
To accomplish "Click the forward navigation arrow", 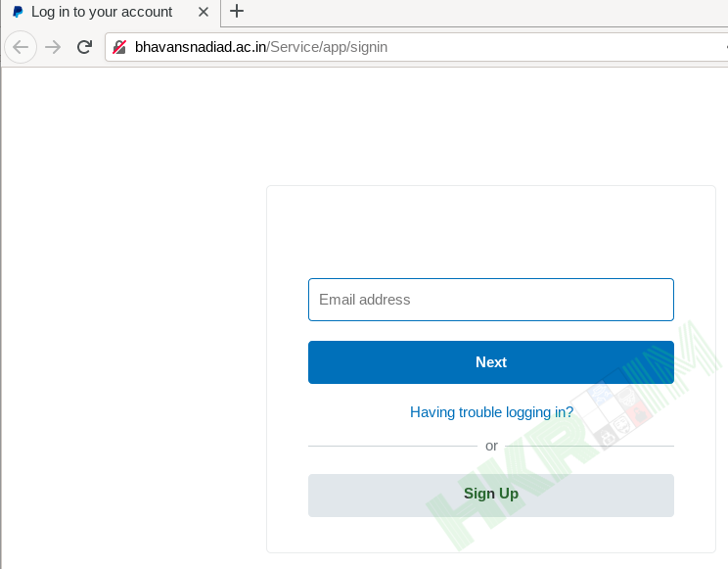I will click(53, 47).
